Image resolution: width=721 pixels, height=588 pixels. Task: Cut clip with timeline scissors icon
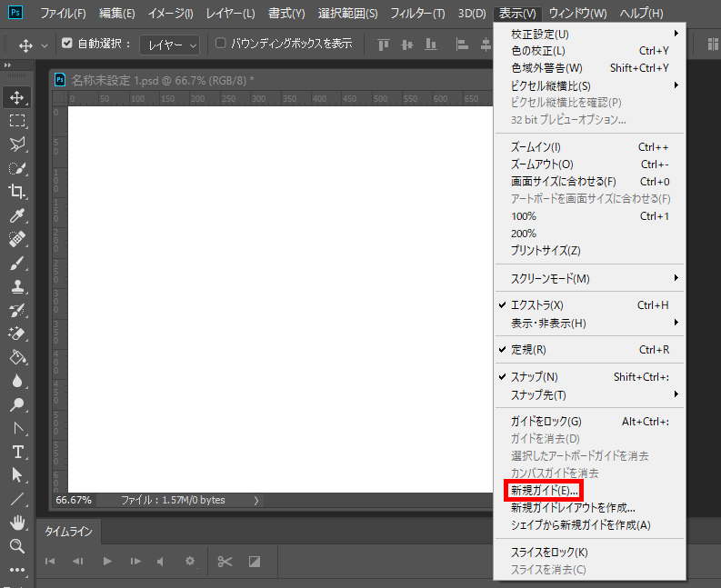click(225, 562)
